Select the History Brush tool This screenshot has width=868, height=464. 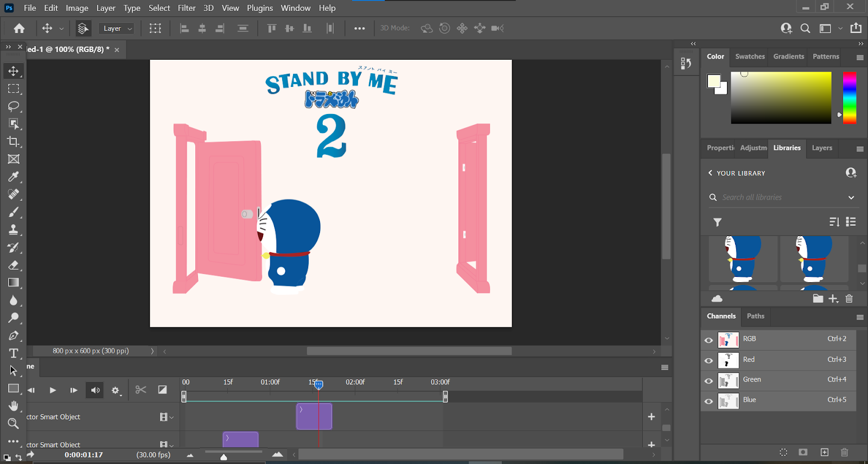coord(14,247)
